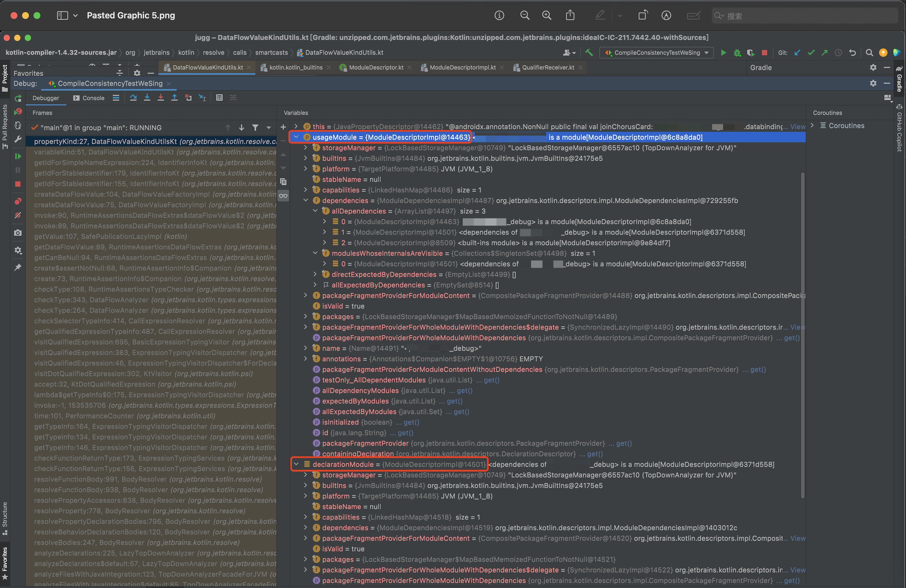906x588 pixels.
Task: Zoom out the image in Preview
Action: 525,16
